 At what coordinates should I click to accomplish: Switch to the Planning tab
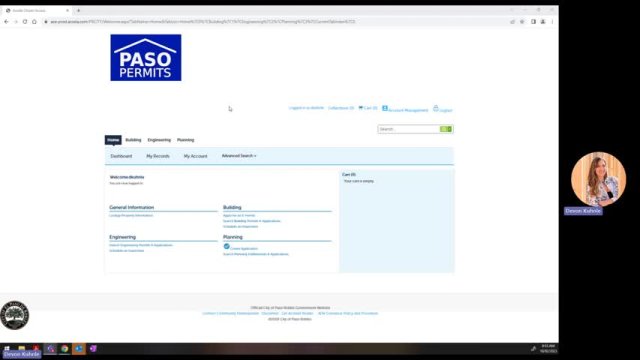(186, 140)
